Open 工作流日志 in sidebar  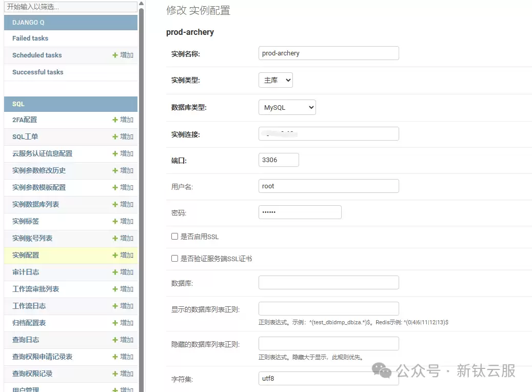click(29, 306)
